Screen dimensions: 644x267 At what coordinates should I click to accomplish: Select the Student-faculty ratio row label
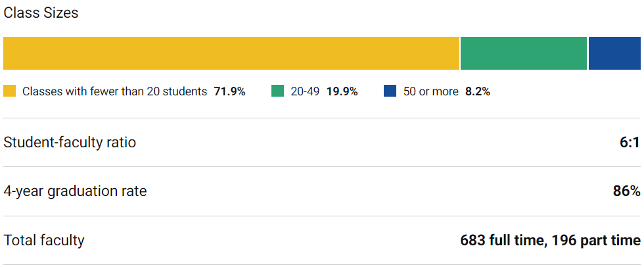click(70, 143)
